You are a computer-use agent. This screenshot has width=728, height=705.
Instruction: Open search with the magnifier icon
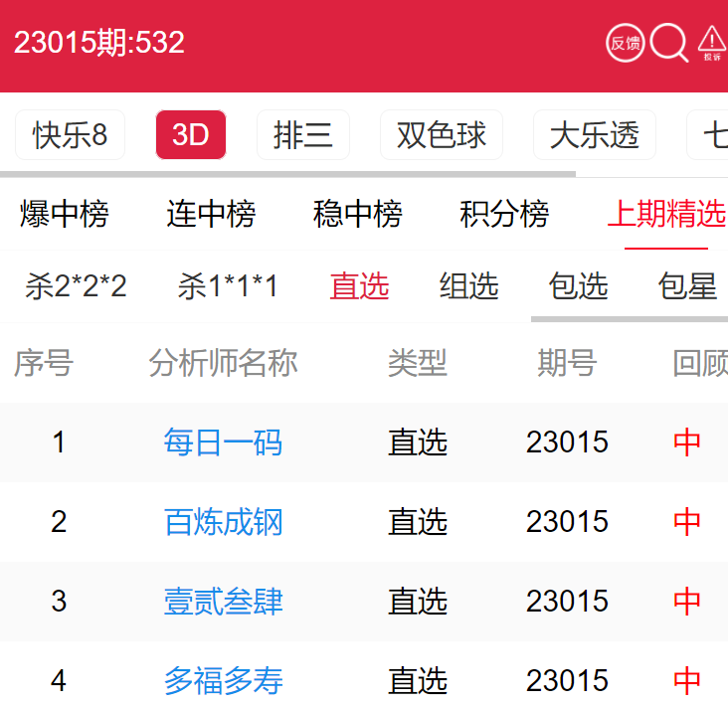669,43
